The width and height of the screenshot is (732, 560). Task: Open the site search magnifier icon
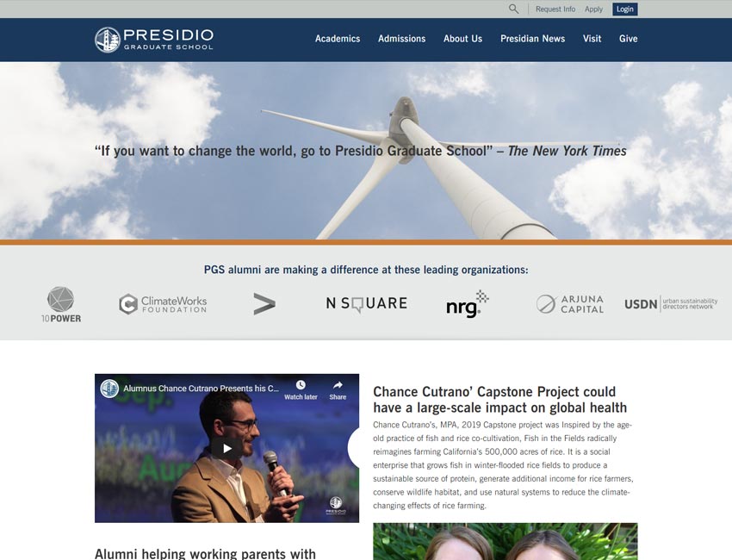click(x=513, y=9)
